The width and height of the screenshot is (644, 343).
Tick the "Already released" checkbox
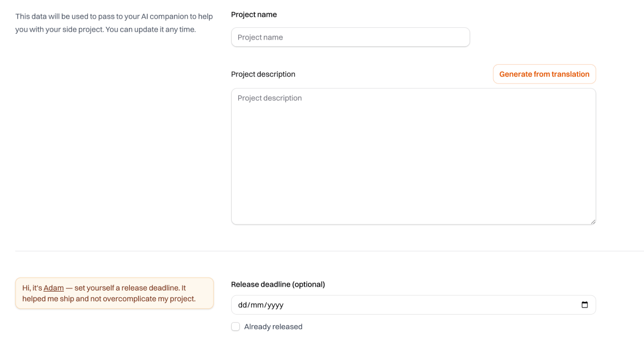[x=236, y=327]
